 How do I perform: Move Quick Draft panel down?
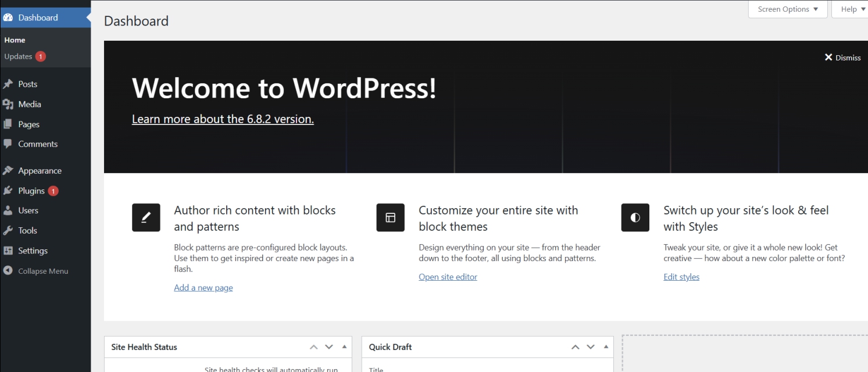(591, 347)
